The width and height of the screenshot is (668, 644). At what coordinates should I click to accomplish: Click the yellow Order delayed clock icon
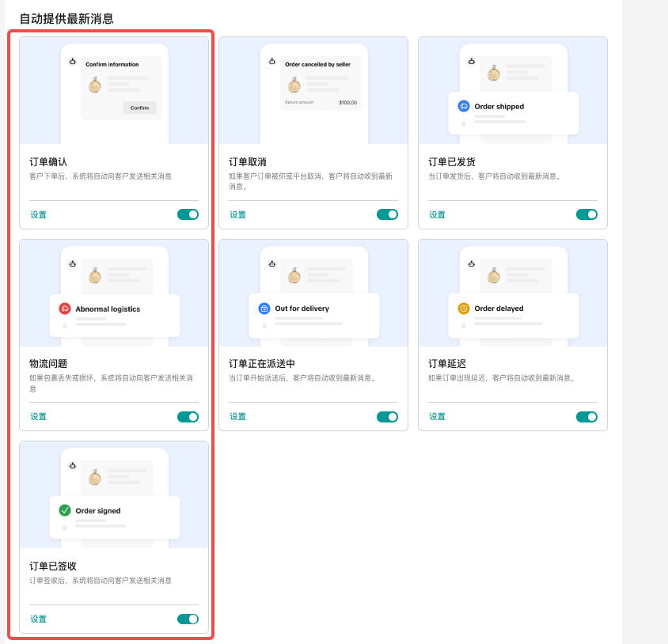point(464,309)
